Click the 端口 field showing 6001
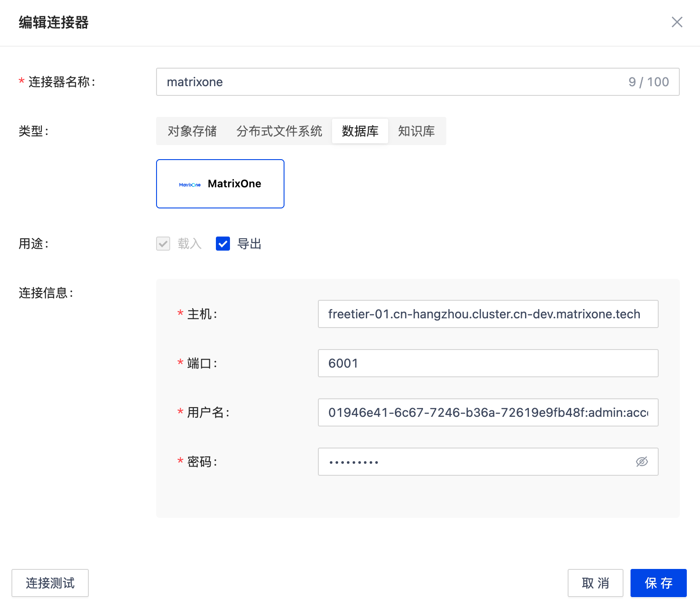 tap(488, 363)
